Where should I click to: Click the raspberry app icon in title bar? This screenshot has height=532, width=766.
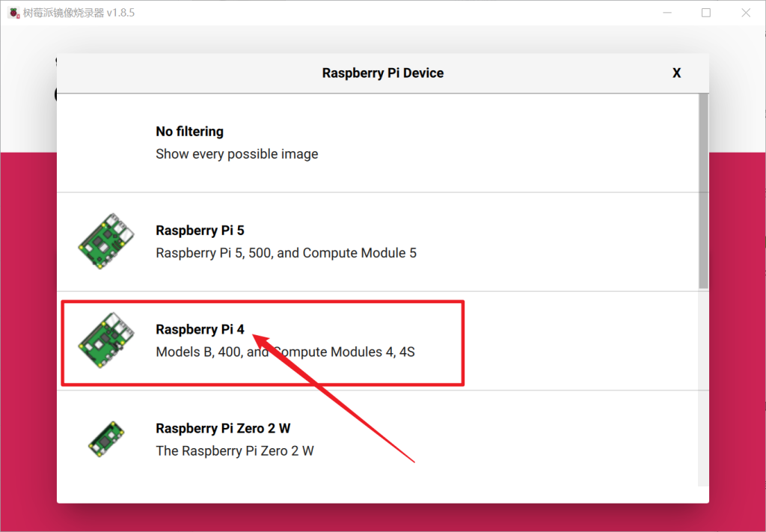(x=14, y=13)
